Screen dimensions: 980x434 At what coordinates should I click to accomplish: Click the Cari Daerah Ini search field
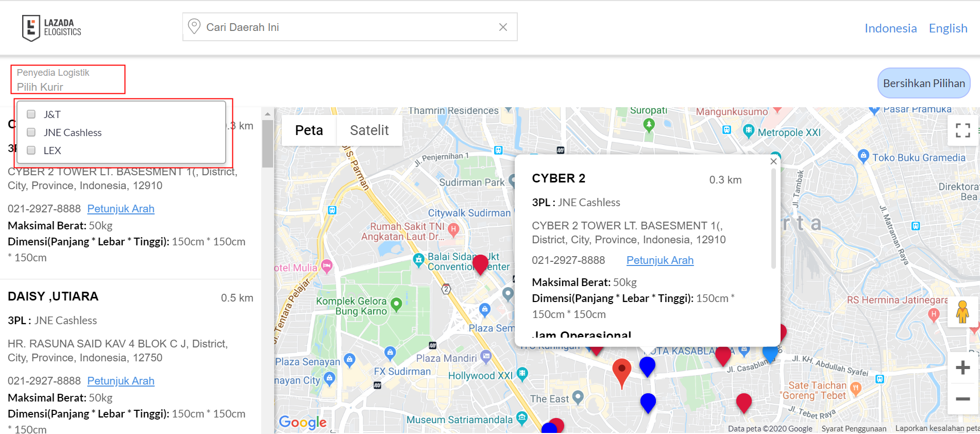[x=349, y=27]
